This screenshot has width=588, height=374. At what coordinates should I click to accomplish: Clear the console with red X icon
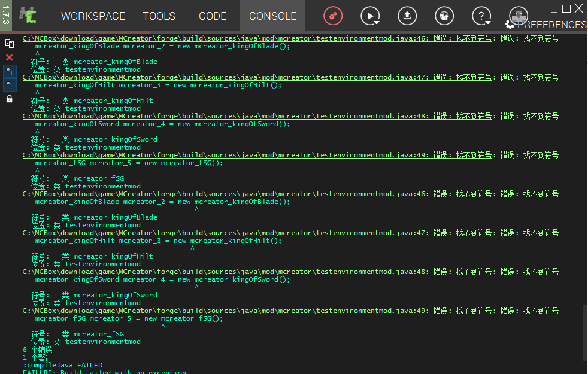tap(10, 57)
